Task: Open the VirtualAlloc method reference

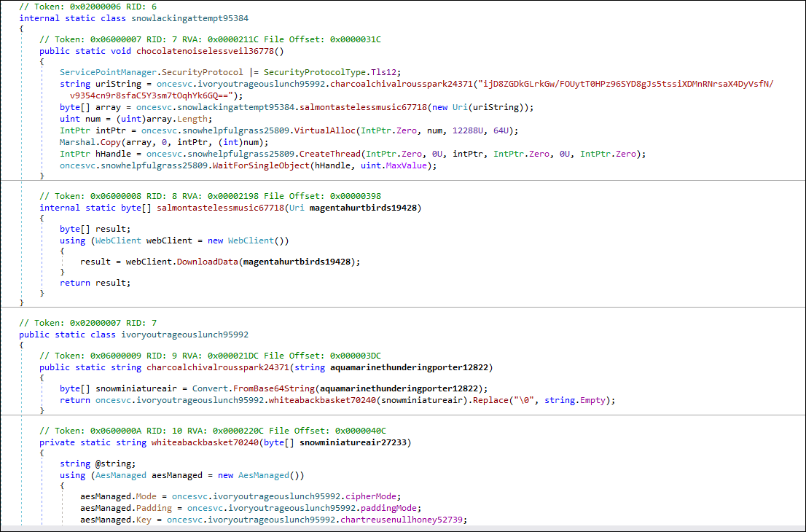Action: [324, 130]
